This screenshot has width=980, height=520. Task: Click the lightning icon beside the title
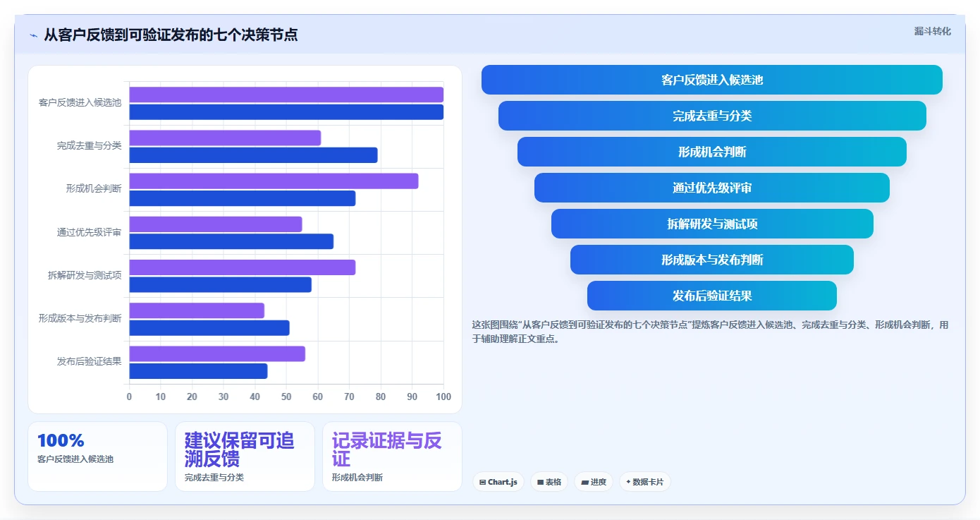[x=33, y=35]
